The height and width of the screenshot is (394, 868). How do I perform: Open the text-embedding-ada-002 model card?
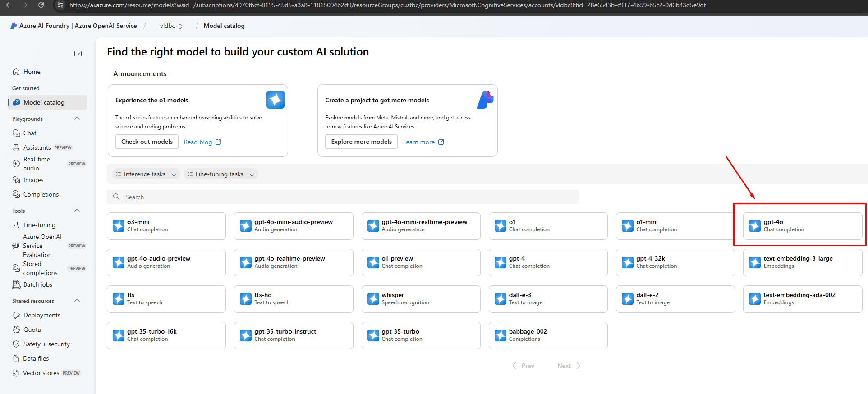coord(803,299)
